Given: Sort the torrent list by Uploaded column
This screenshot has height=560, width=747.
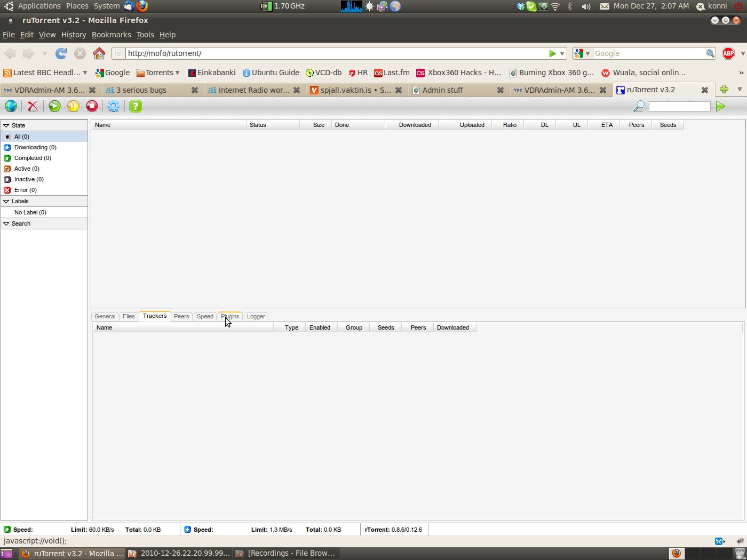Looking at the screenshot, I should [x=472, y=125].
